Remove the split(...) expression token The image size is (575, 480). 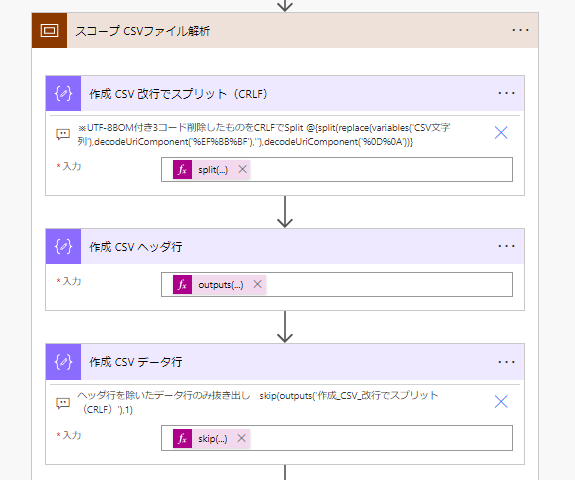[242, 169]
